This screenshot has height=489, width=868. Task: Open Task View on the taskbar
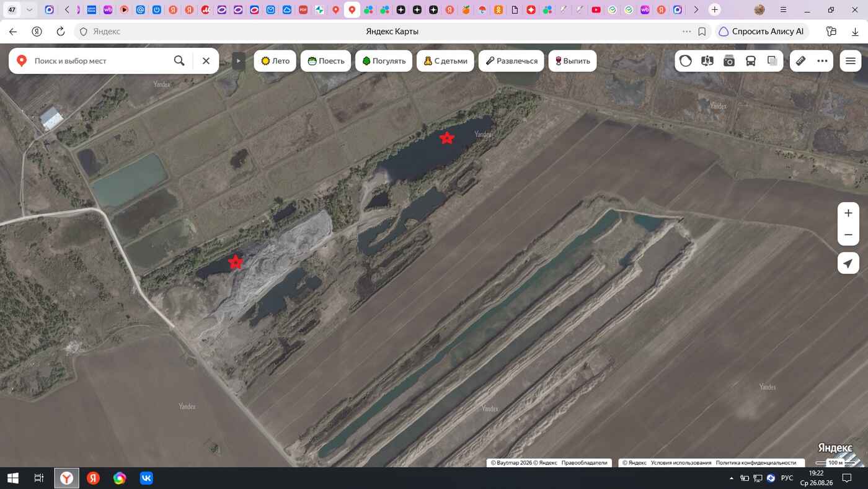(x=39, y=478)
